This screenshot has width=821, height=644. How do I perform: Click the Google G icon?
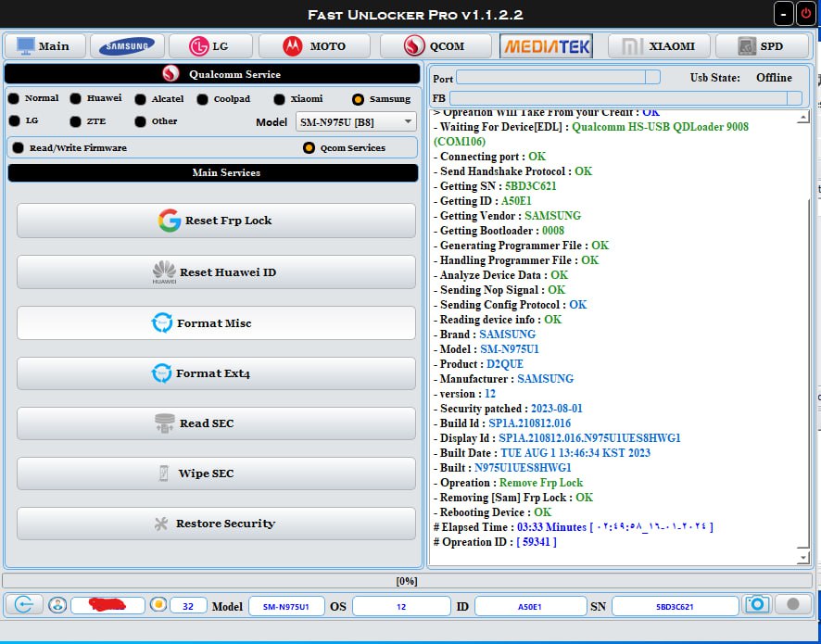coord(170,221)
